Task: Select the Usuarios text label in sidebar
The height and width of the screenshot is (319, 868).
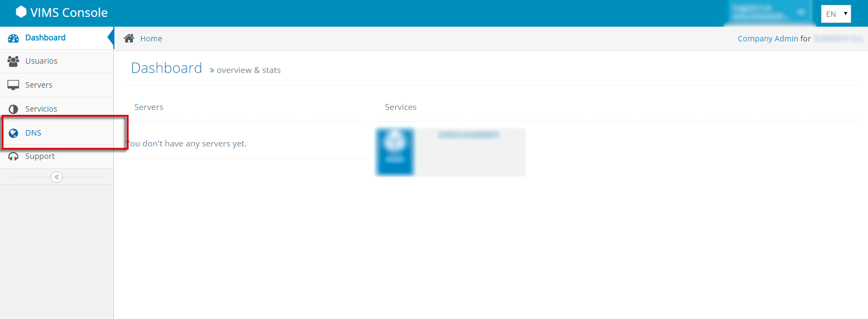Action: coord(41,61)
